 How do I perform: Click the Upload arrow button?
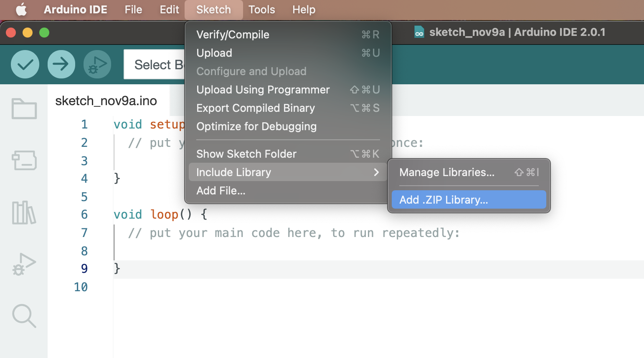tap(61, 64)
